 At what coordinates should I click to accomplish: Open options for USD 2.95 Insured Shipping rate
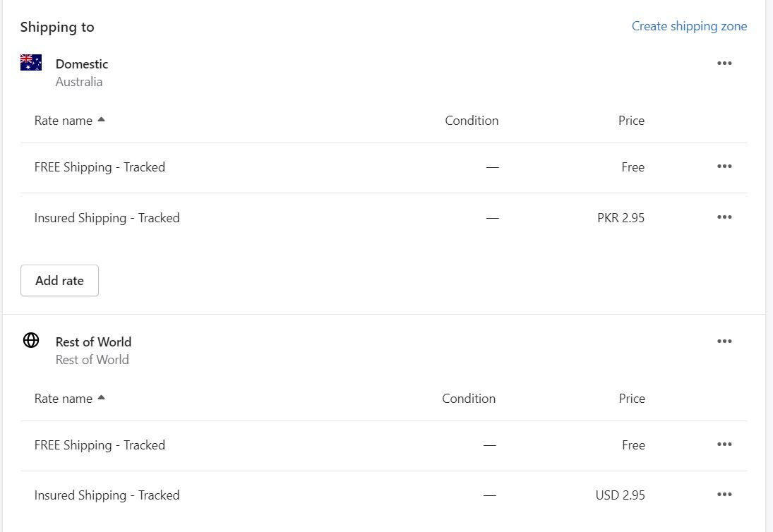(x=724, y=495)
